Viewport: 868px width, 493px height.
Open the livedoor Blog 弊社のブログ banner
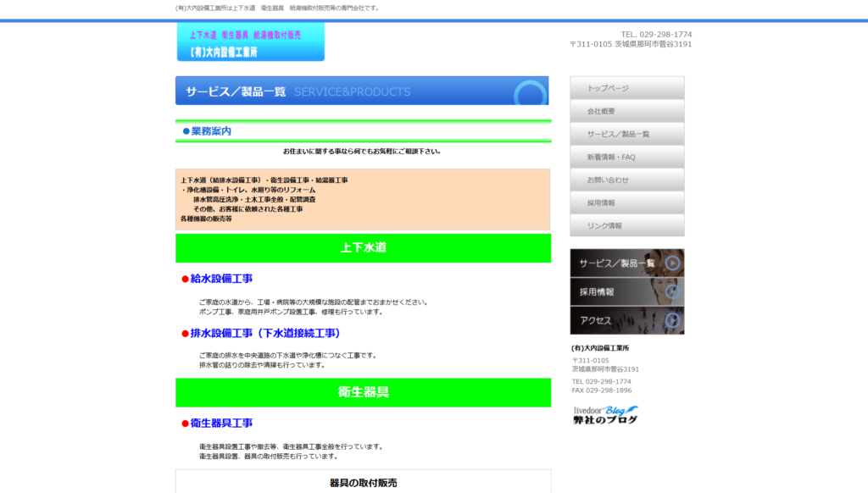[605, 415]
